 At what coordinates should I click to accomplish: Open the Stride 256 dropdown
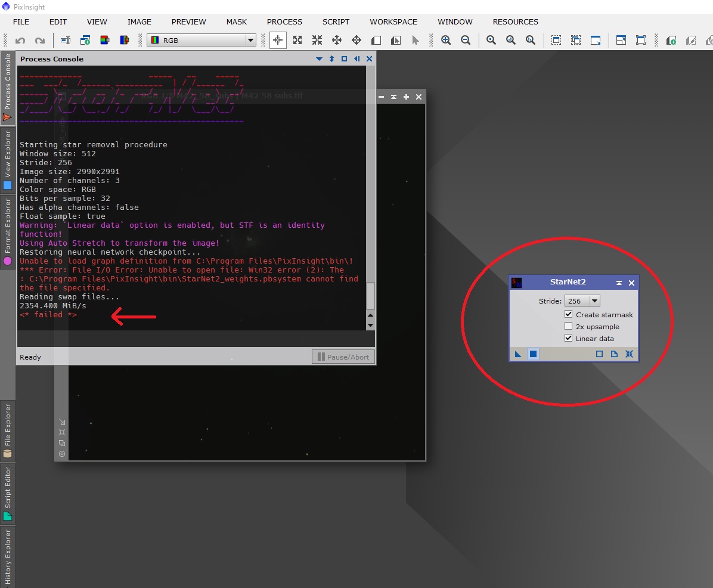pos(582,301)
